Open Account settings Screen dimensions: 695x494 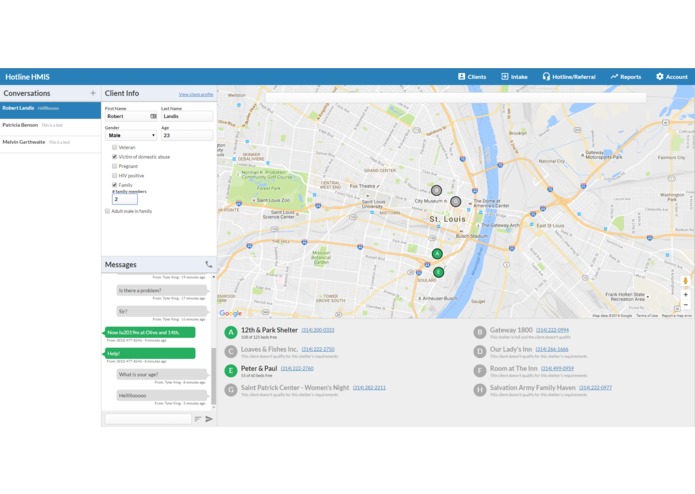(672, 77)
